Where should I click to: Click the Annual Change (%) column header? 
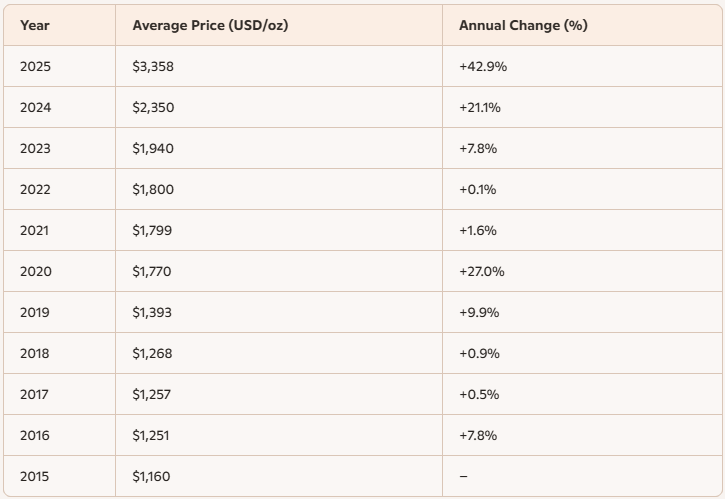click(522, 25)
